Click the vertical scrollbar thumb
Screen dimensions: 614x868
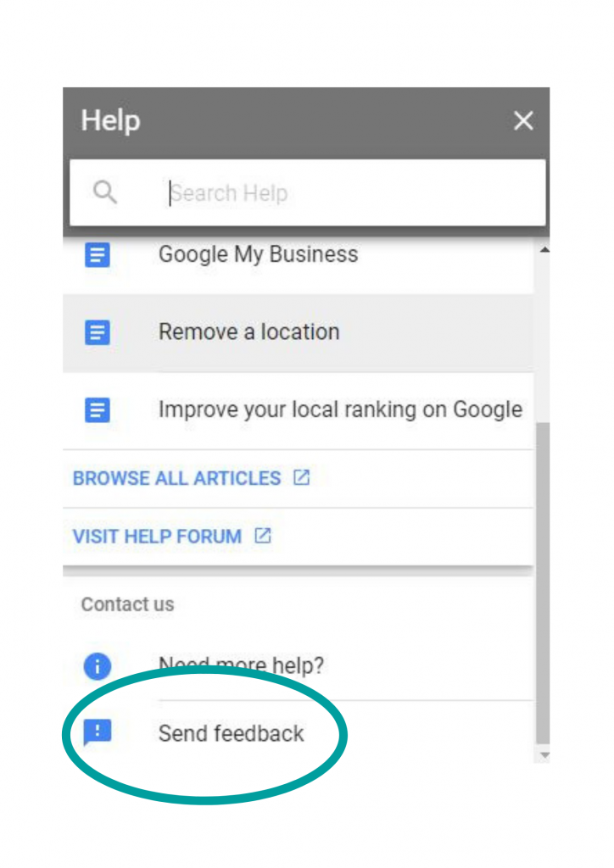pyautogui.click(x=544, y=583)
